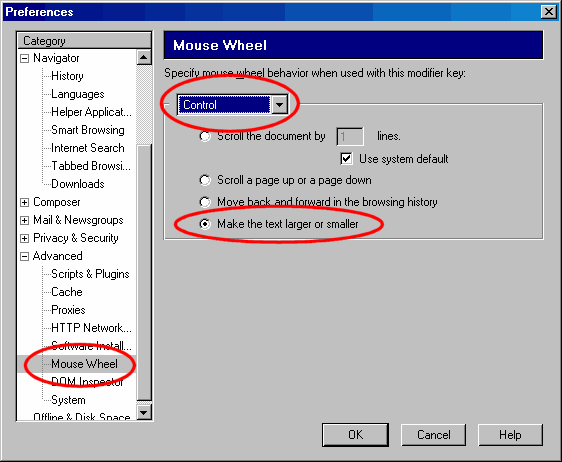Collapse the Advanced category
The height and width of the screenshot is (462, 562).
pyautogui.click(x=24, y=256)
